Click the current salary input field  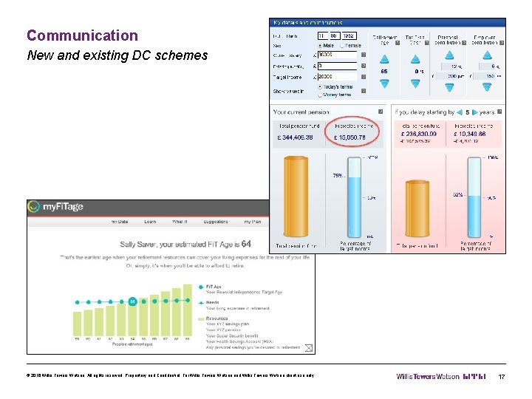[337, 55]
